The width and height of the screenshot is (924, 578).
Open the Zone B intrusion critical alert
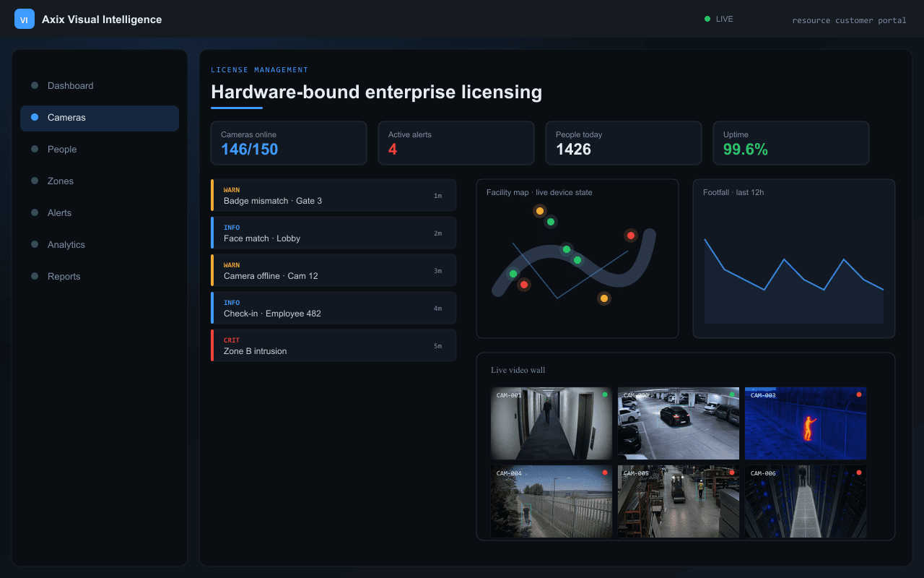tap(334, 345)
